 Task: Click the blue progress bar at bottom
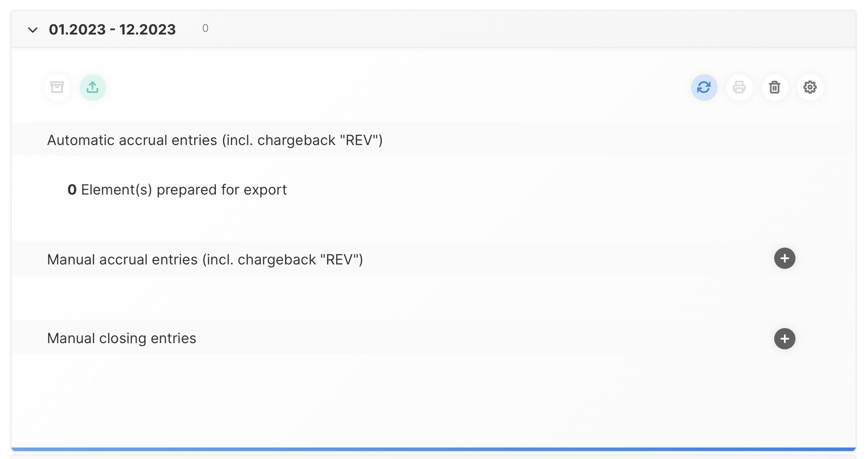tap(434, 449)
